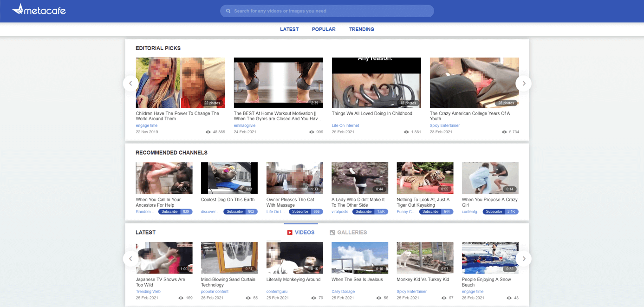The image size is (644, 307).
Task: Click the Editorial Picks next arrow
Action: click(x=524, y=84)
